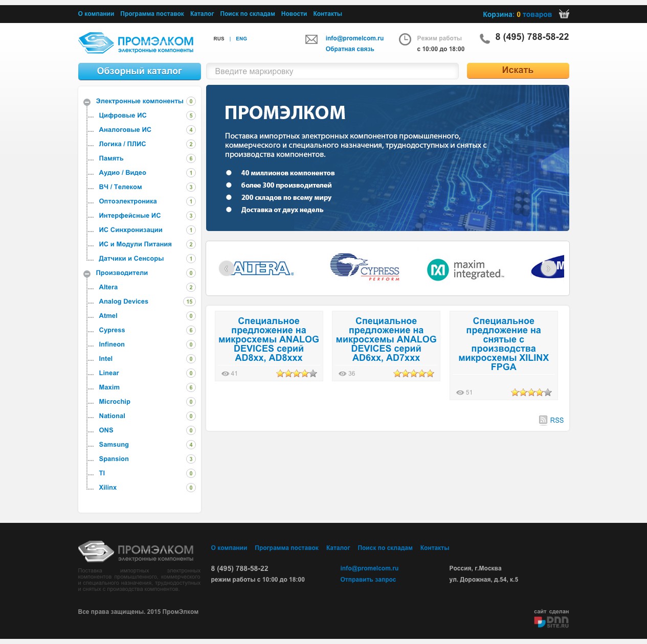Viewport: 647px width, 644px height.
Task: Open the Maxim Integrated brand logo
Action: 465,269
